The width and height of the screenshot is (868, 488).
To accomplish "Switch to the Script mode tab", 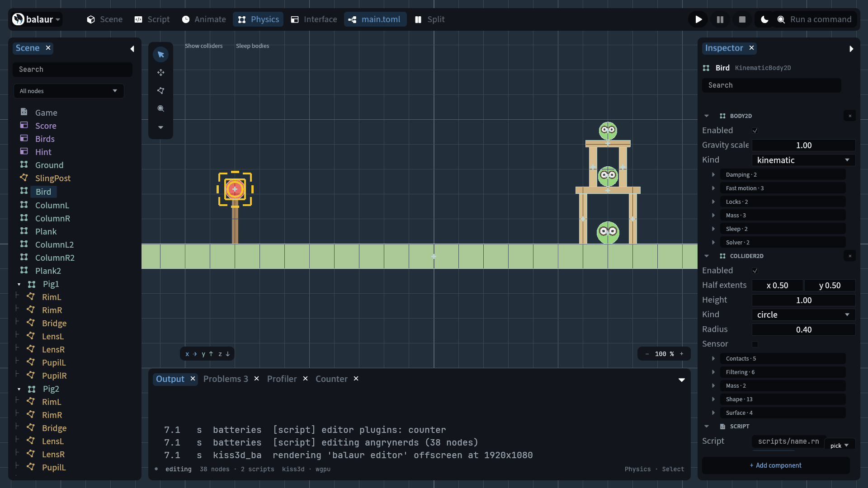I will (x=152, y=19).
